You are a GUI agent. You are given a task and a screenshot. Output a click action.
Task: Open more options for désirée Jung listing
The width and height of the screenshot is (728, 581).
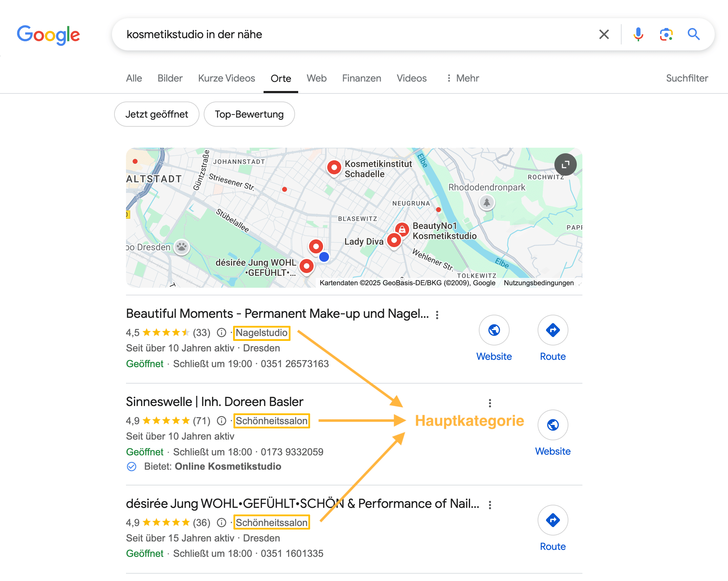pyautogui.click(x=490, y=505)
